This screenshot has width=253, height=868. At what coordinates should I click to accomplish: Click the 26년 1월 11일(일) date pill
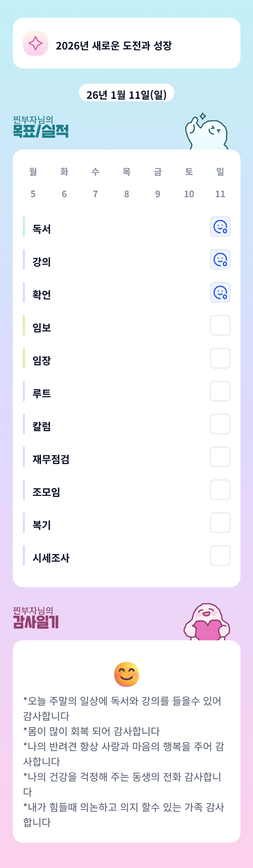pos(126,94)
